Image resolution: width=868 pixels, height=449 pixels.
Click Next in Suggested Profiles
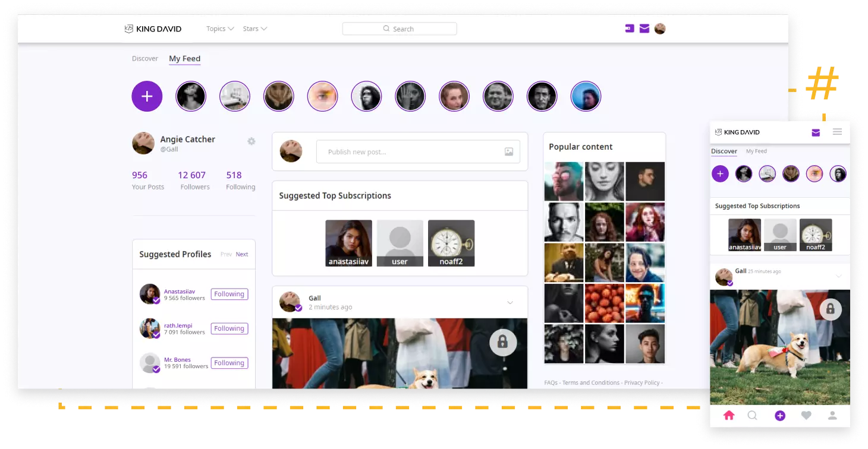[242, 254]
